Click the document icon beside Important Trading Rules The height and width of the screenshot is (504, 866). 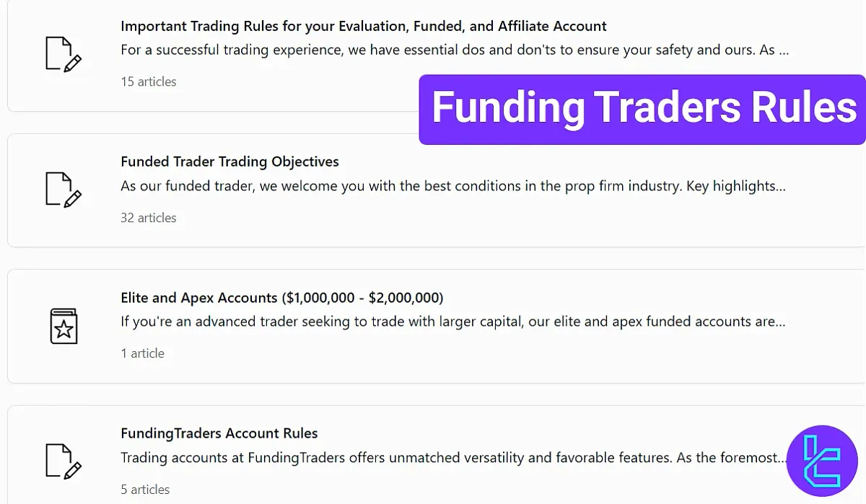pos(64,54)
